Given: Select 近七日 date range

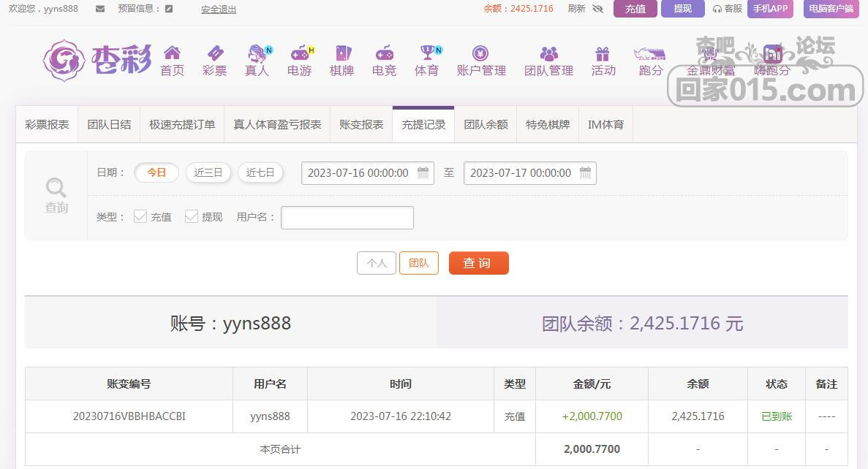Looking at the screenshot, I should pyautogui.click(x=260, y=172).
